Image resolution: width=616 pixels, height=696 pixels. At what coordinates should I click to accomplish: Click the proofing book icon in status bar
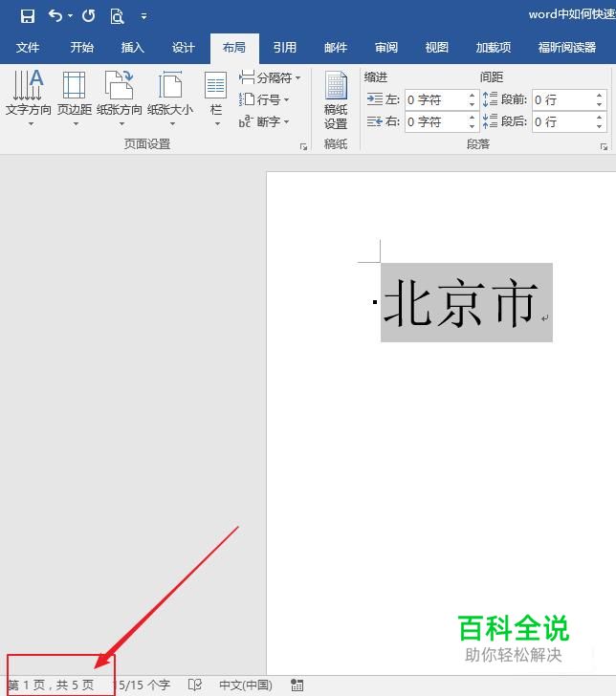coord(194,685)
